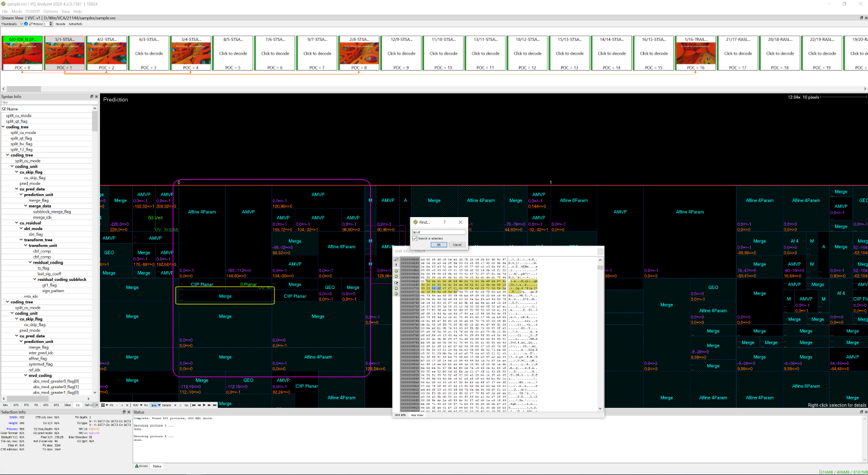Collapse the cu_skip_flag parent node

click(16, 172)
